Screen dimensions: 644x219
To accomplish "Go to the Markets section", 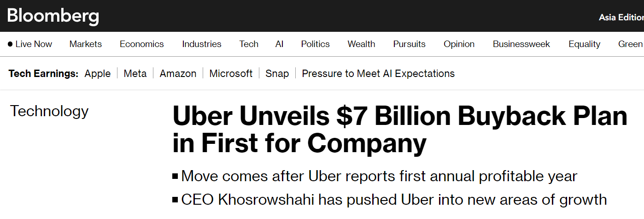I will click(86, 44).
